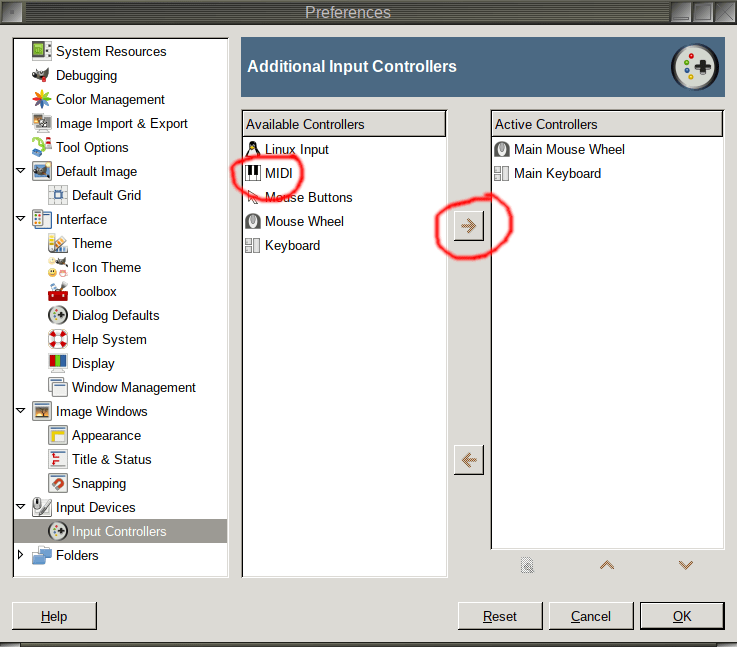Screen dimensions: 737x647
Task: Click the Image Import & Export icon
Action: (41, 123)
